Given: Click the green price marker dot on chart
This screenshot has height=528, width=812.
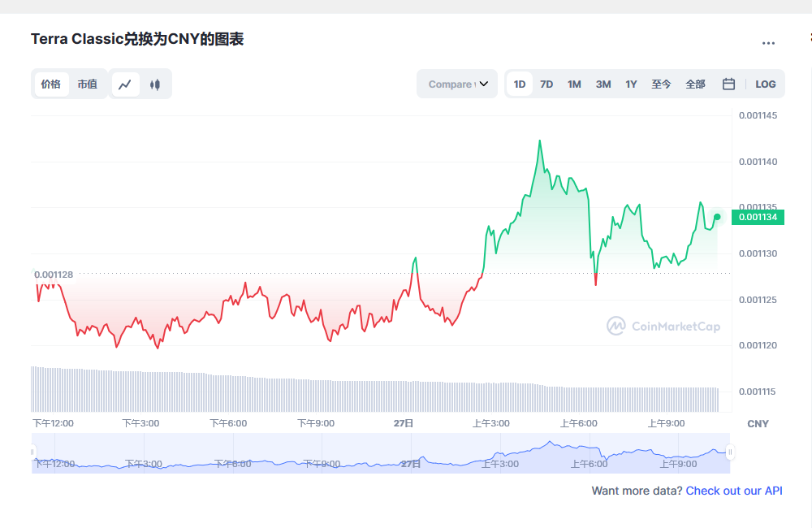Looking at the screenshot, I should pyautogui.click(x=716, y=217).
